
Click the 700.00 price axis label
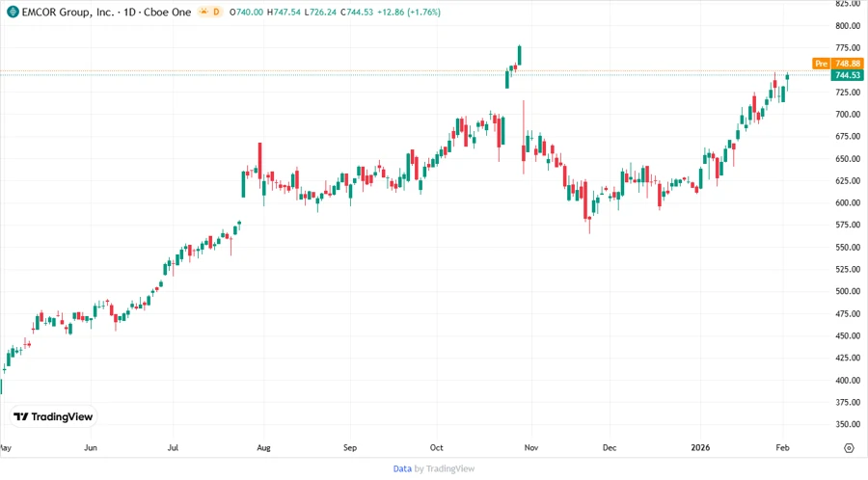coord(848,115)
